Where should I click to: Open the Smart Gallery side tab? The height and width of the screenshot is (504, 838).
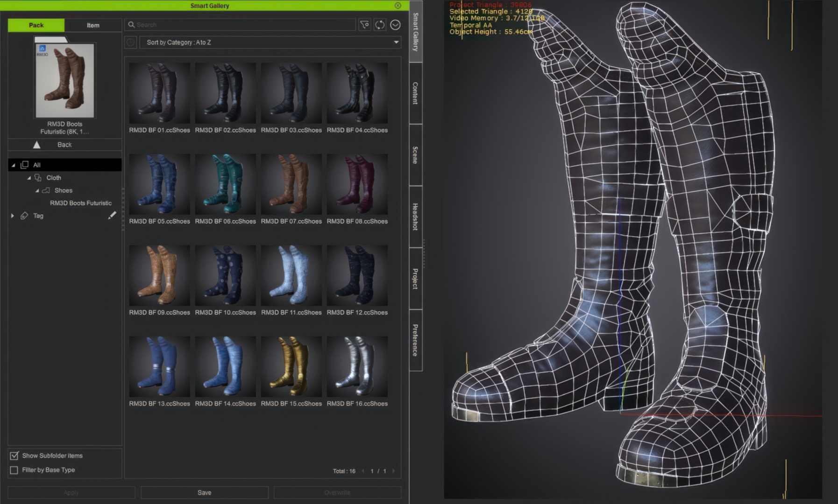(x=416, y=31)
